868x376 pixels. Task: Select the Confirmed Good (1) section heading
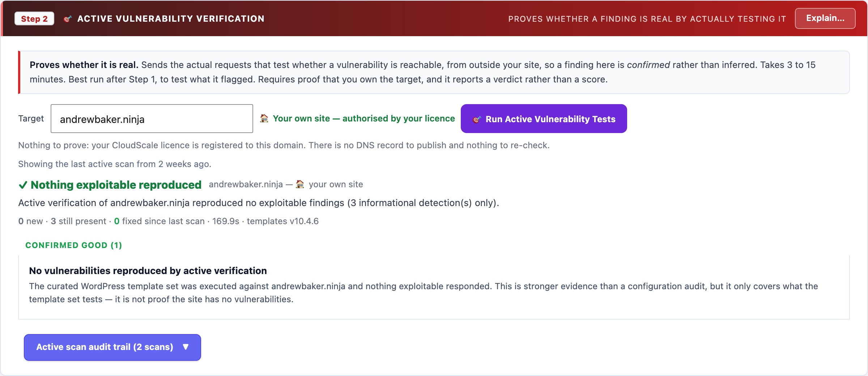74,245
